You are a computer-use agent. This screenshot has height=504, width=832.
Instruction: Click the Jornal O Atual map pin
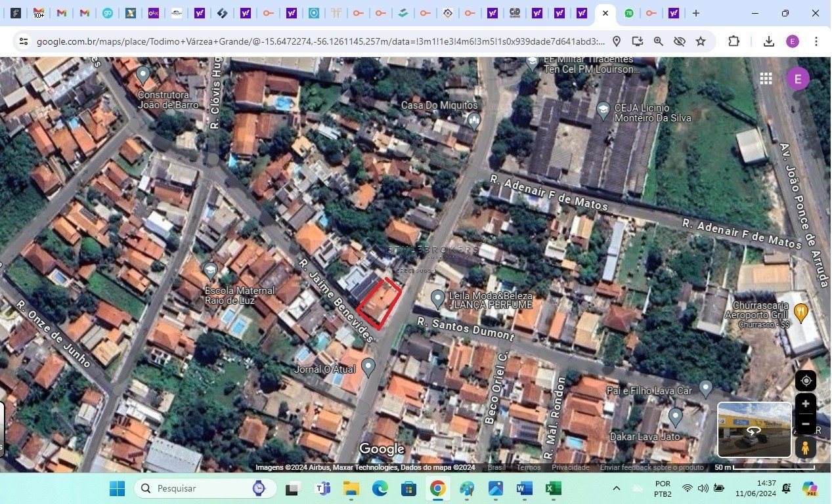[368, 366]
